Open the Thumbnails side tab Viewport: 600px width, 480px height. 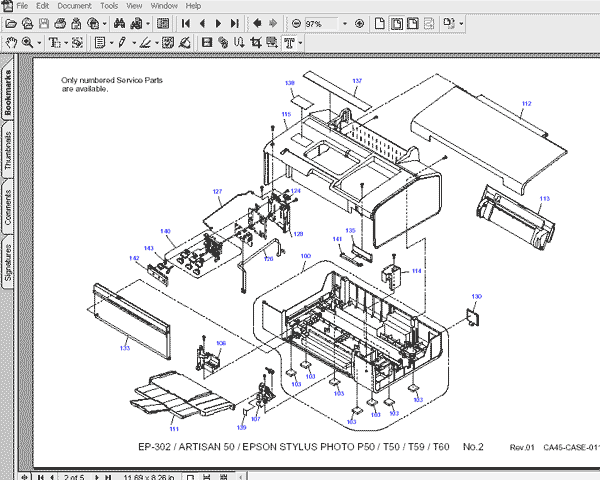click(x=8, y=149)
